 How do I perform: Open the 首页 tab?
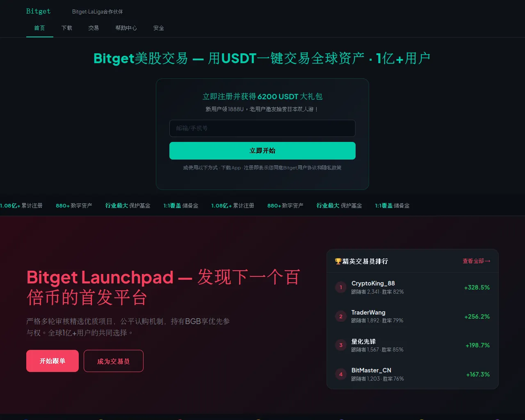tap(40, 28)
